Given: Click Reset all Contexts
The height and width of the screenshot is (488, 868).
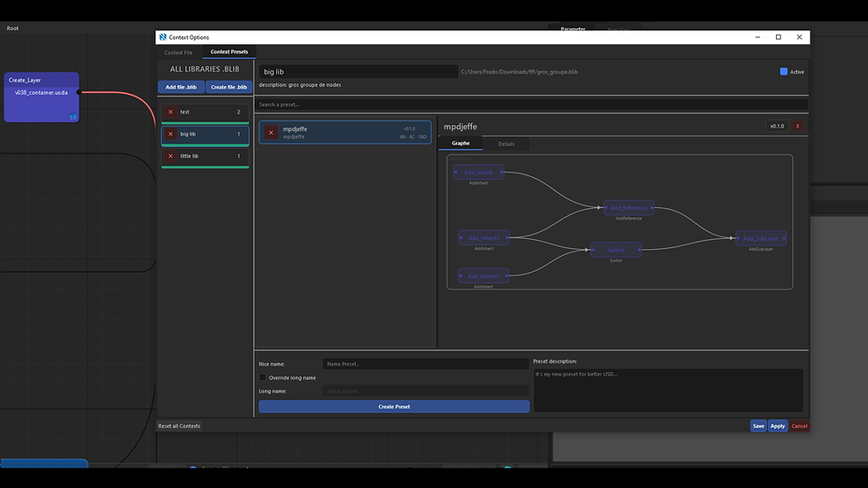Looking at the screenshot, I should [x=179, y=426].
